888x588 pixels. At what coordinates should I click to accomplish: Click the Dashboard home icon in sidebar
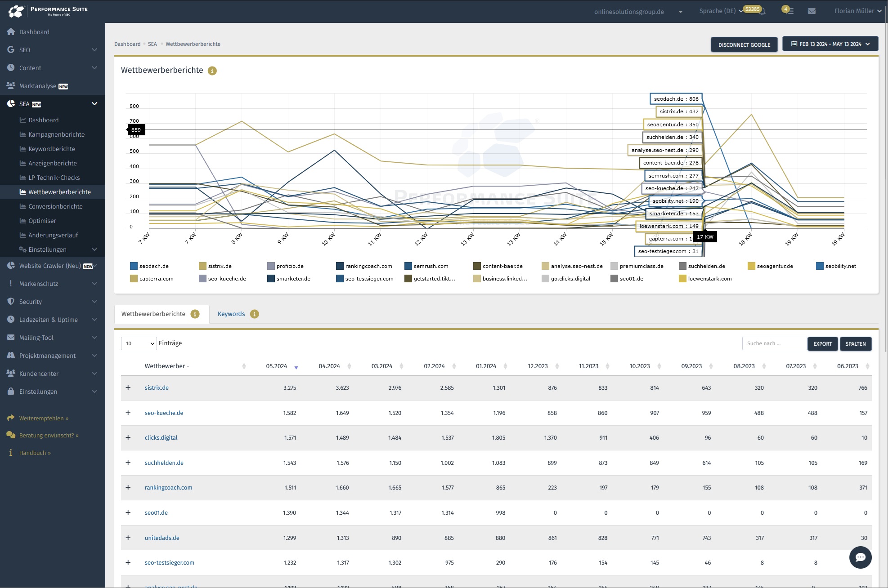coord(11,31)
